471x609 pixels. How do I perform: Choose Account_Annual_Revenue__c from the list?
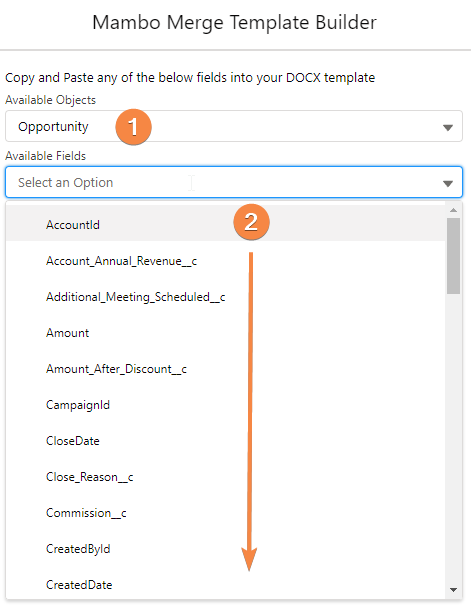click(226, 261)
